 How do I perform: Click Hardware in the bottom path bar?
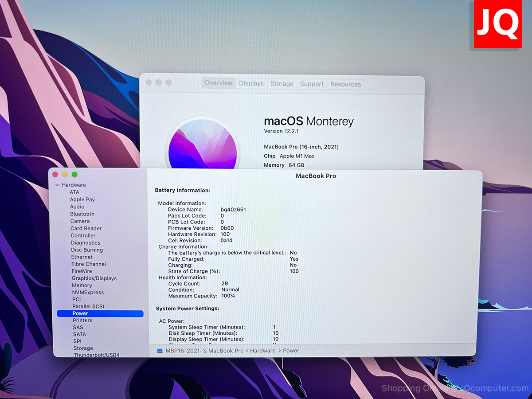pos(263,351)
